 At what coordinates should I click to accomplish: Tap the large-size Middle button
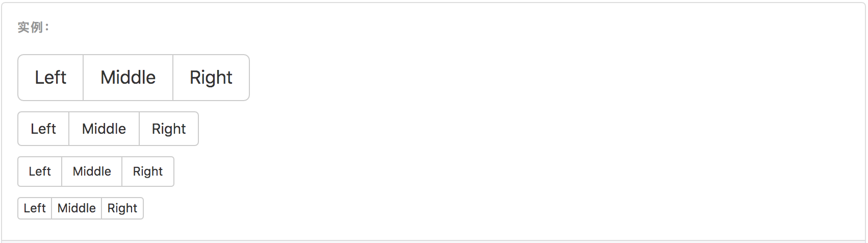pyautogui.click(x=128, y=78)
